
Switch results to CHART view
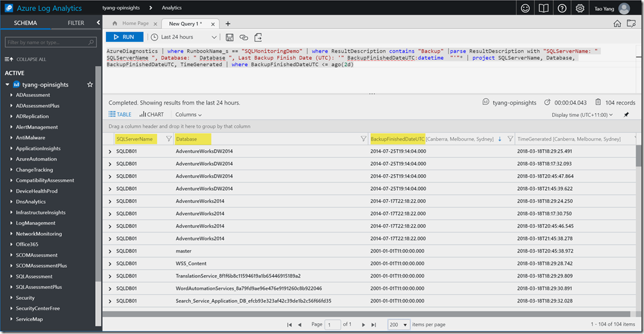pos(151,114)
